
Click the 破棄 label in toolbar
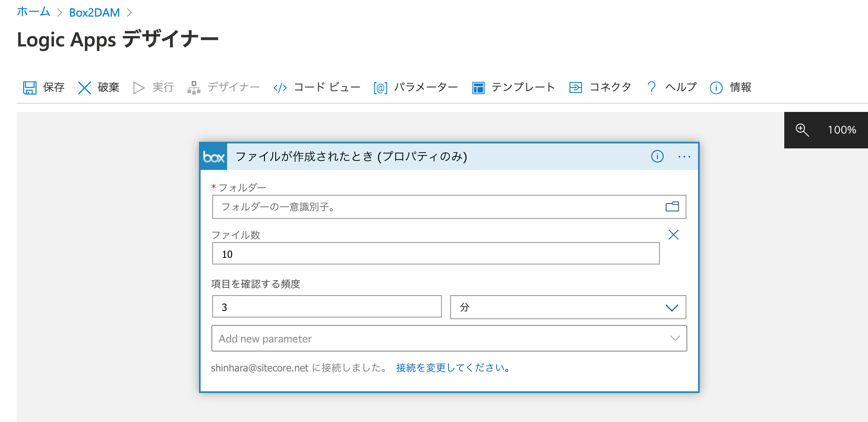[x=109, y=87]
